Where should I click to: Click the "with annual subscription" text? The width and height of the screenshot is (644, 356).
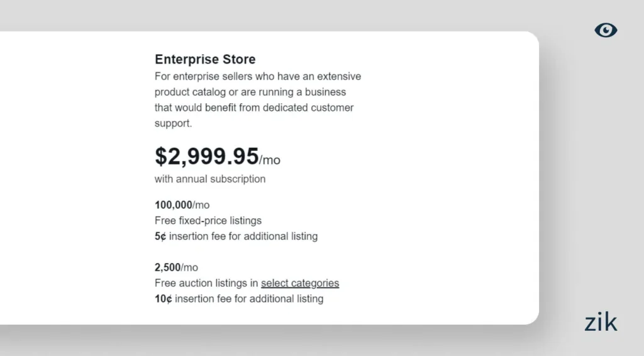pos(210,179)
